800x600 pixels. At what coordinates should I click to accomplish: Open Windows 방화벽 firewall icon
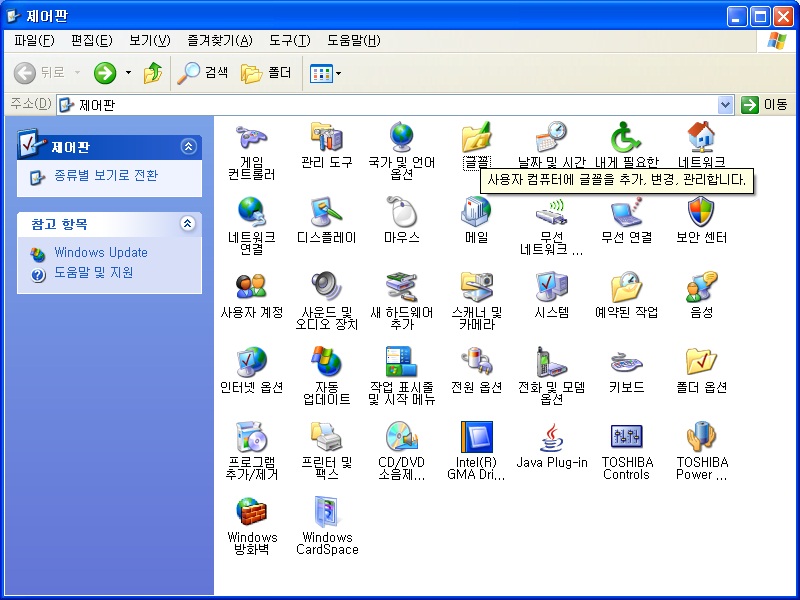[x=252, y=512]
